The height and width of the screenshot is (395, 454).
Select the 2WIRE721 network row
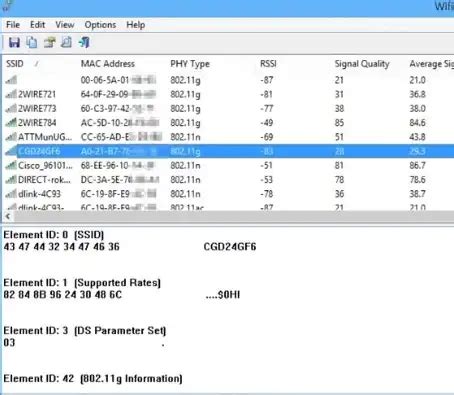[x=228, y=94]
